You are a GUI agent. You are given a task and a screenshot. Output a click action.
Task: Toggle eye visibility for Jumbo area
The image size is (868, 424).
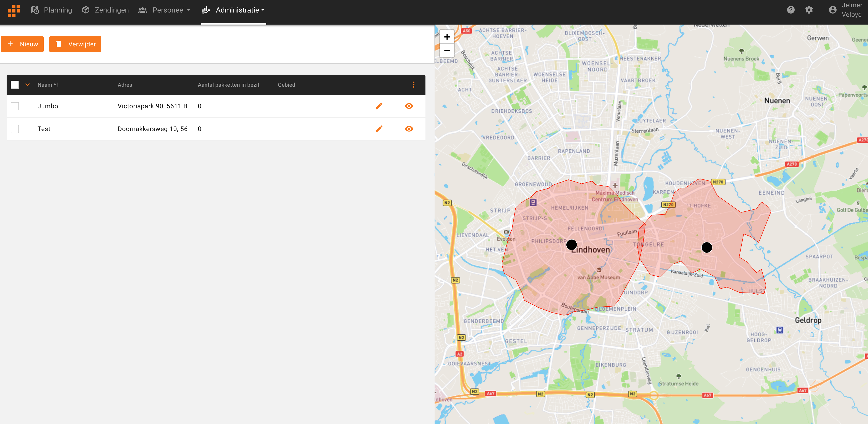(x=409, y=106)
